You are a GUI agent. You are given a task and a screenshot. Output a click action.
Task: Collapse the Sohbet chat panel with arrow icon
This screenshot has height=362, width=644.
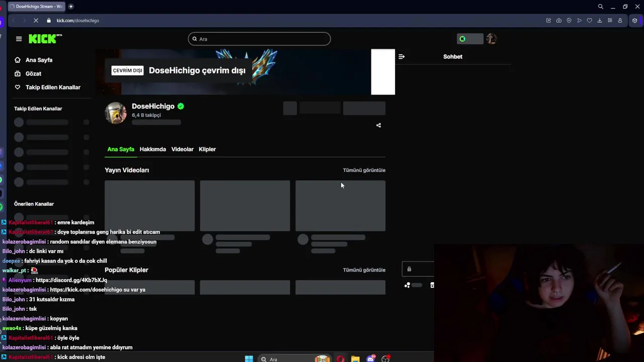401,57
